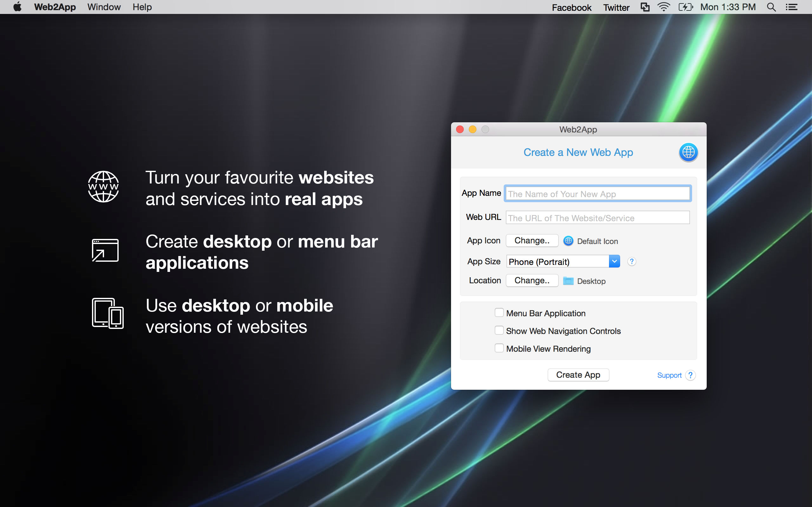812x507 pixels.
Task: Click the Create App button
Action: (x=578, y=375)
